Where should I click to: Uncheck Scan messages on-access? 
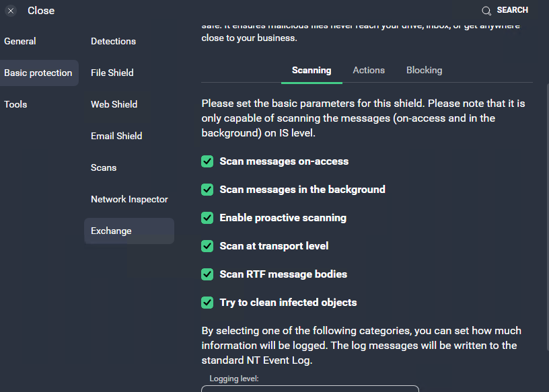207,161
